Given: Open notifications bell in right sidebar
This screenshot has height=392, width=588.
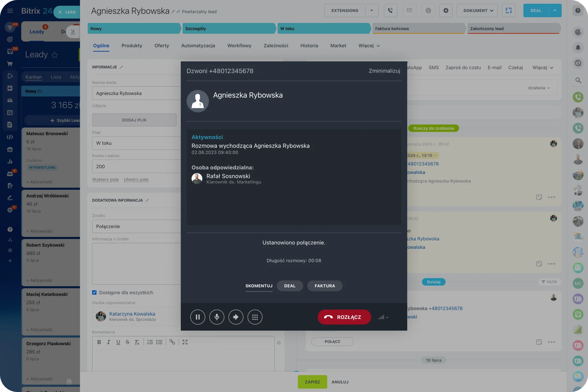Looking at the screenshot, I should [x=578, y=47].
